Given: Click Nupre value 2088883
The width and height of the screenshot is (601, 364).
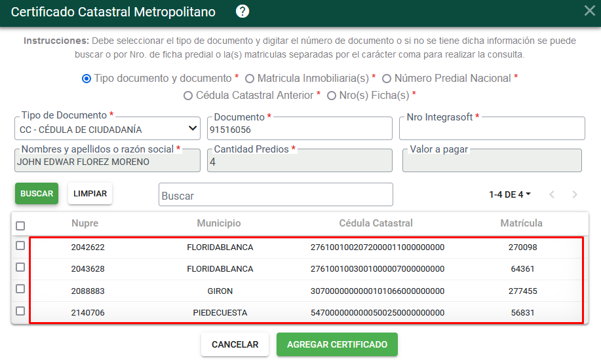Looking at the screenshot, I should 88,291.
